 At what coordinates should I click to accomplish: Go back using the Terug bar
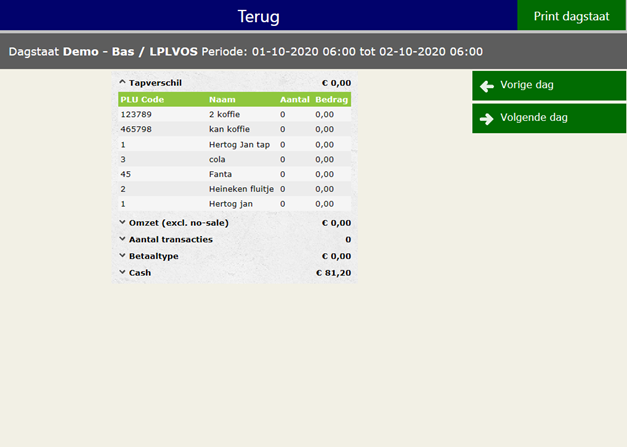pos(258,17)
